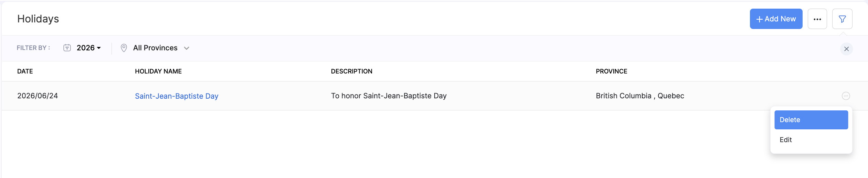Image resolution: width=868 pixels, height=178 pixels.
Task: Open the three-dot more options button
Action: click(x=817, y=19)
